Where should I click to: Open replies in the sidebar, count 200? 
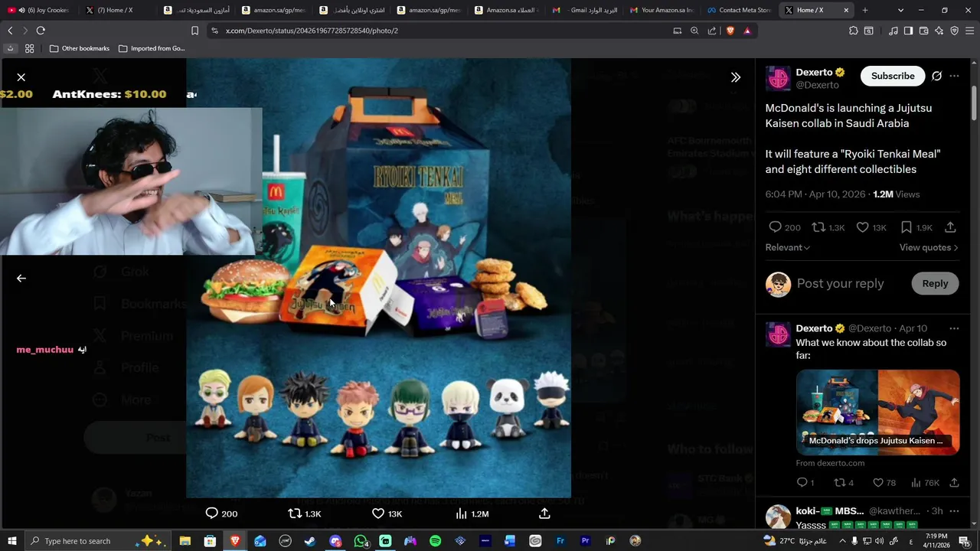pyautogui.click(x=784, y=227)
